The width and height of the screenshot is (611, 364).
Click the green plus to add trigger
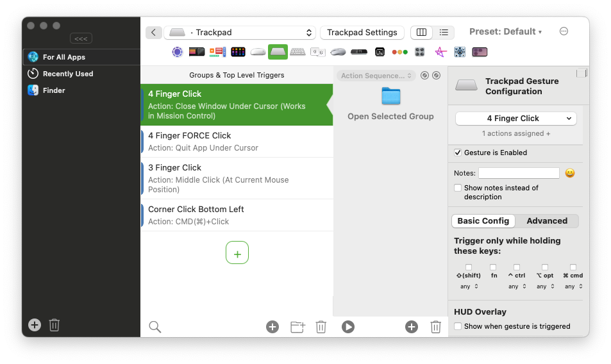pyautogui.click(x=237, y=253)
